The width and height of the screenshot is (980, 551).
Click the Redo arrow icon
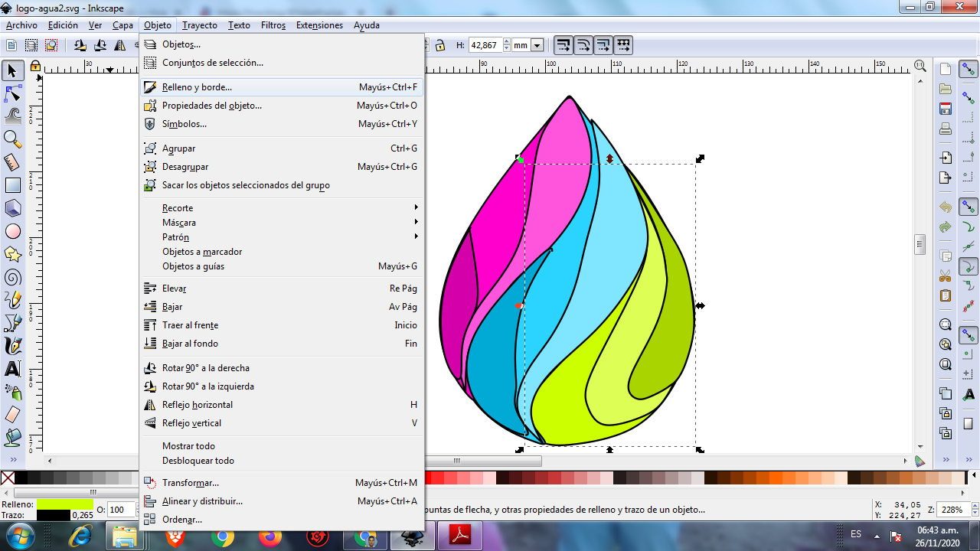(946, 227)
